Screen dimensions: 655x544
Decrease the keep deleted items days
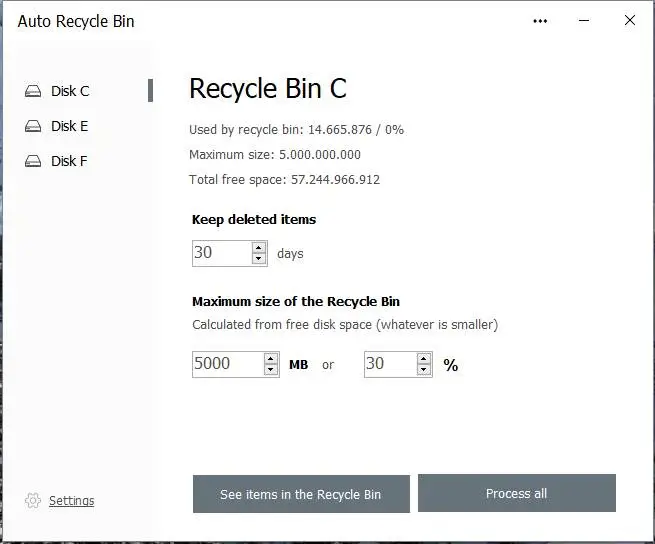pyautogui.click(x=259, y=259)
